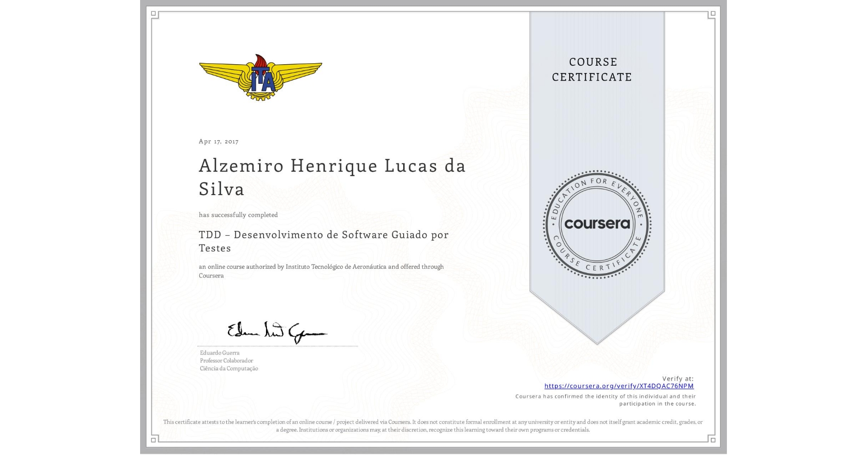Click the COURSE CERTIFICATE heading

coord(592,70)
